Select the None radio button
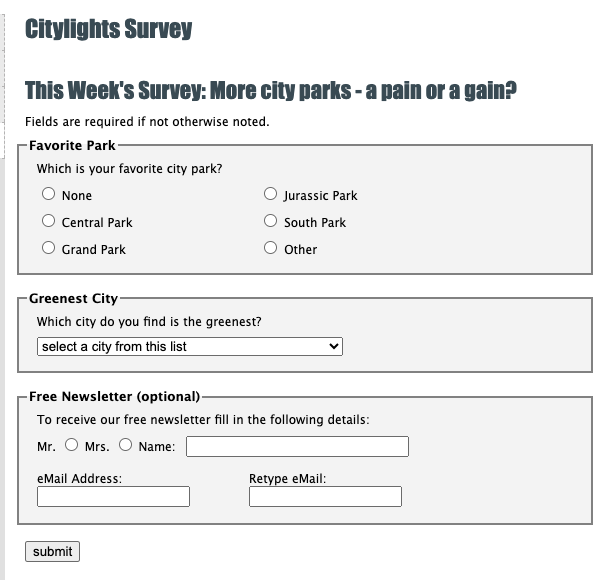 coord(48,195)
